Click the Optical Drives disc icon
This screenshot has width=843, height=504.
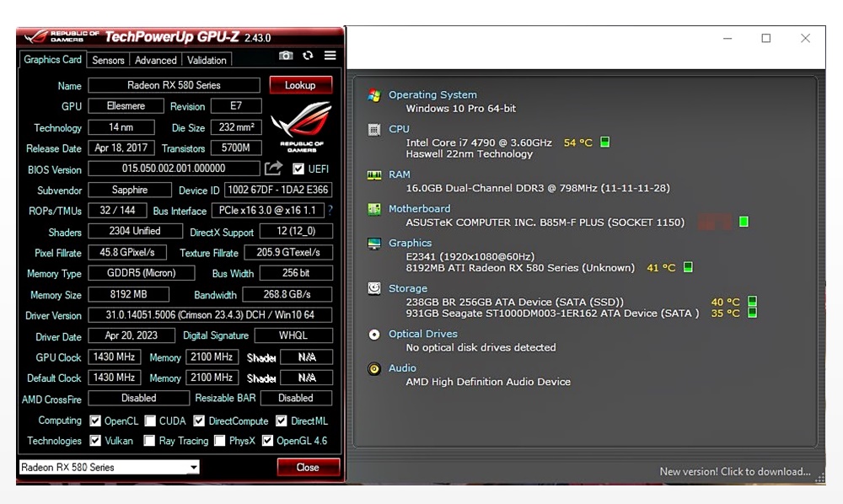374,335
